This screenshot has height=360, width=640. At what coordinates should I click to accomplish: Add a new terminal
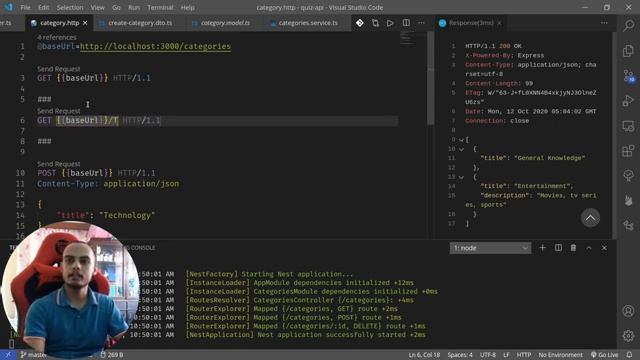(x=542, y=248)
